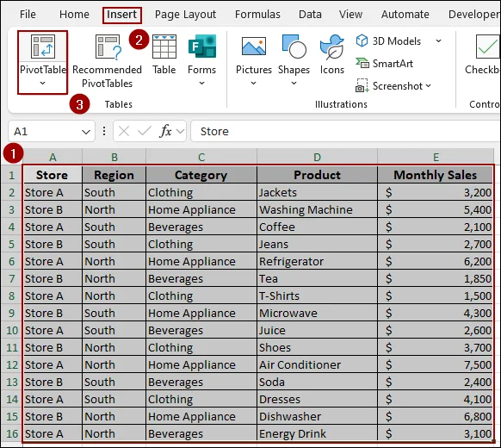
Task: Click the Enter checkmark in formula bar
Action: click(x=145, y=131)
